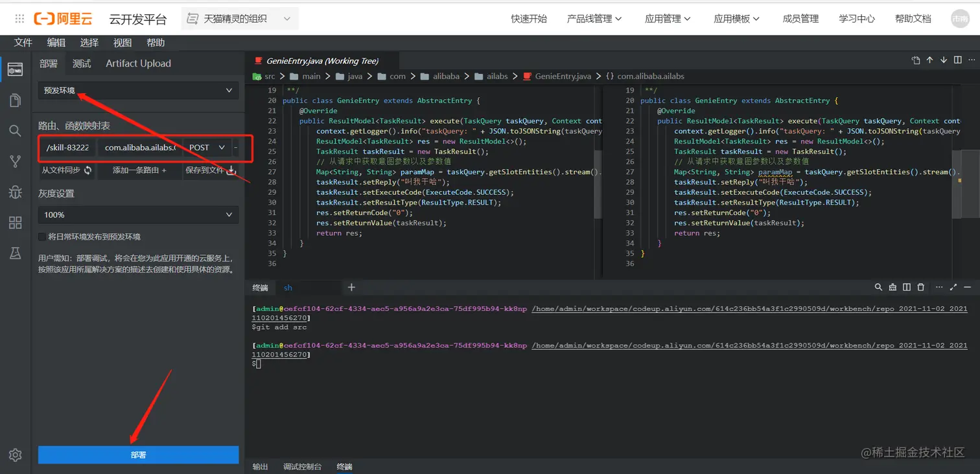Toggle 将日常环境发布到预发环境 checkbox
Viewport: 980px width, 474px height.
(42, 236)
